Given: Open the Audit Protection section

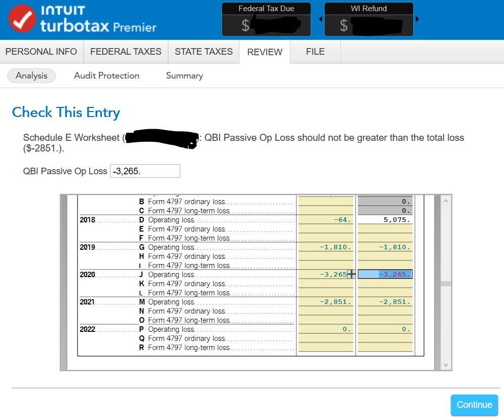Looking at the screenshot, I should point(107,75).
